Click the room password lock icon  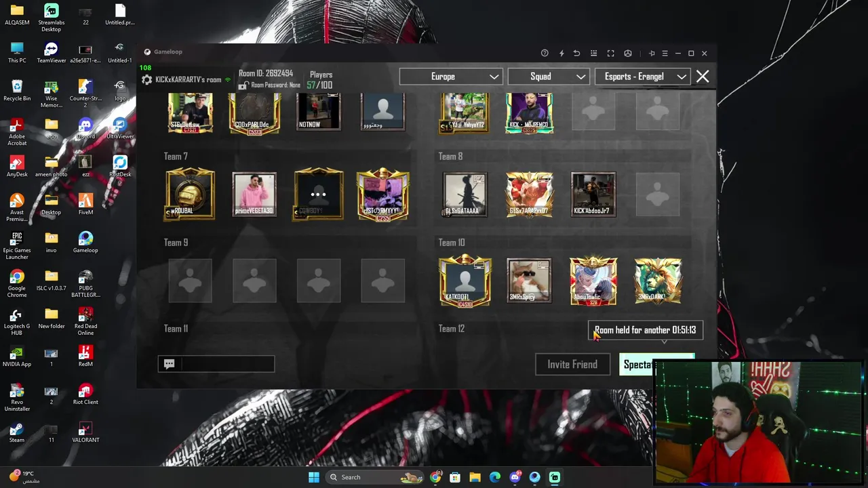[x=243, y=85]
